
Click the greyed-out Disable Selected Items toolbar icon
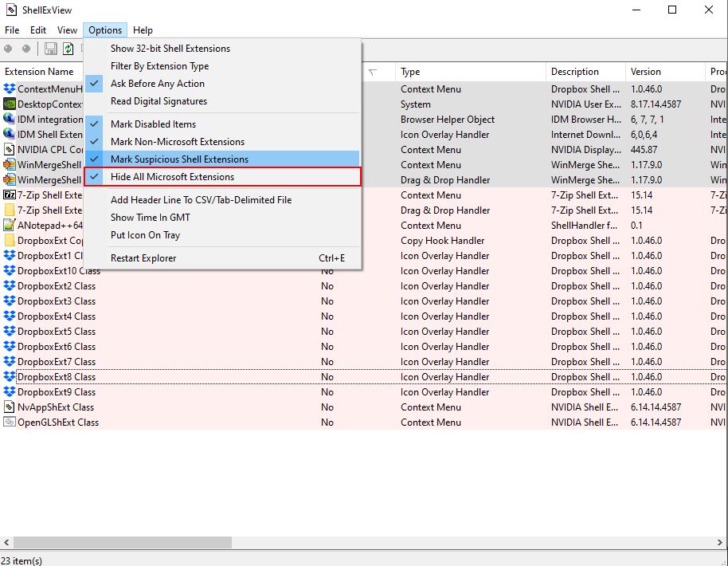8,49
